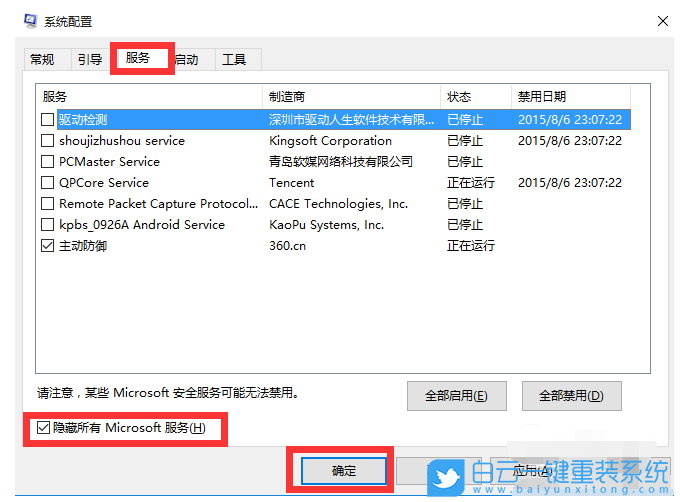The height and width of the screenshot is (502, 680).
Task: Enable kpbs_0926A Android Service checkbox
Action: [47, 225]
